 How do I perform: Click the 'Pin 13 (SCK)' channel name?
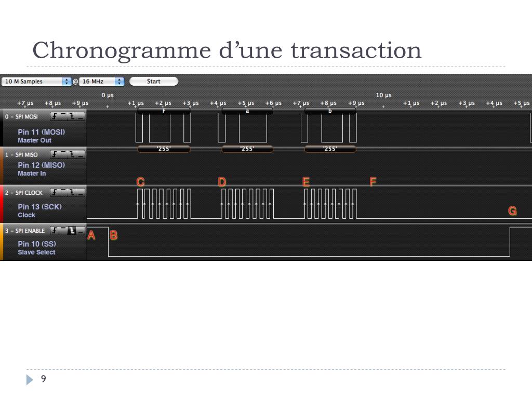point(39,207)
